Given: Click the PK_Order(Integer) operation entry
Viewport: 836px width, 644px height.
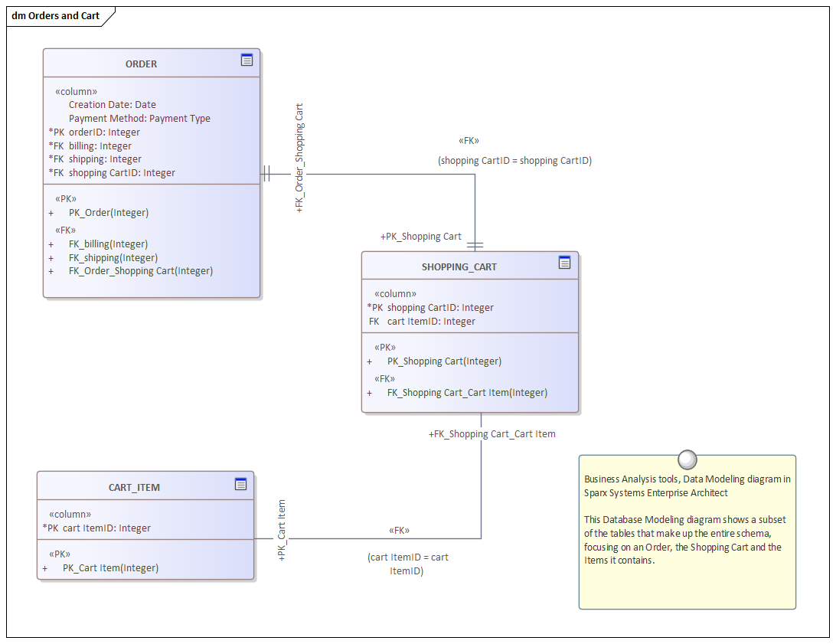Looking at the screenshot, I should 110,212.
